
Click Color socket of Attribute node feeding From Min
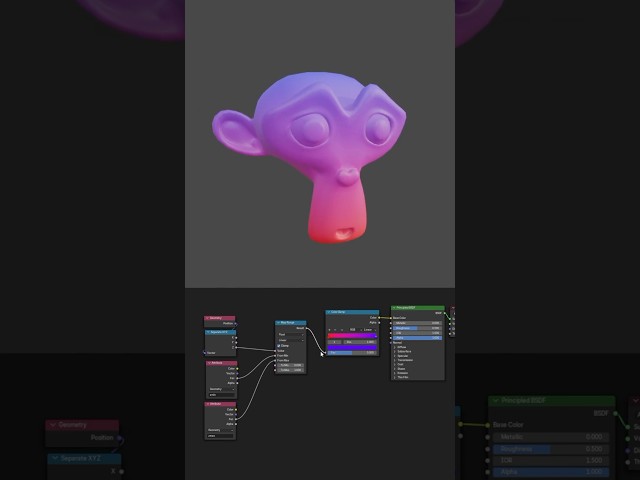tap(237, 369)
